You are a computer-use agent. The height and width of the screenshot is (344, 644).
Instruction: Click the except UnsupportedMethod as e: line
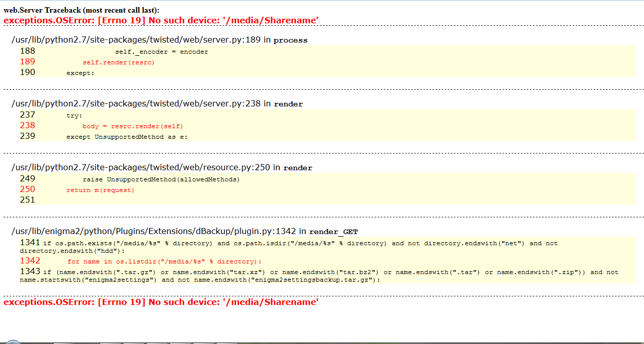point(127,137)
